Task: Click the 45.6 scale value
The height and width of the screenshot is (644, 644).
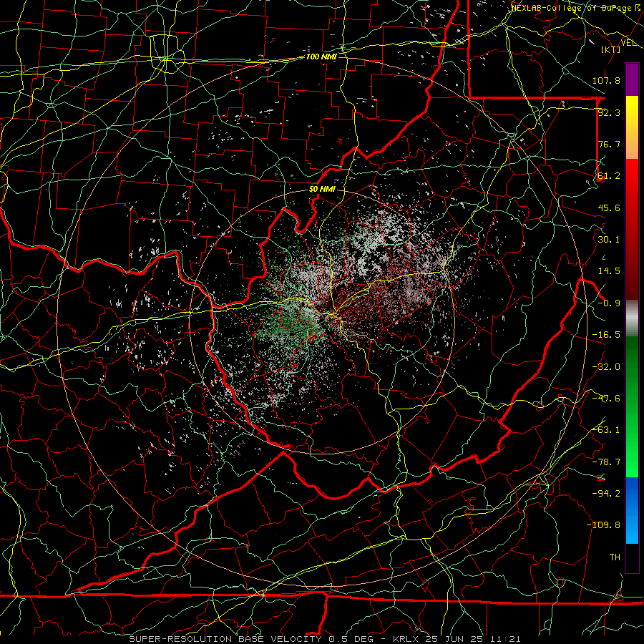Action: point(609,208)
